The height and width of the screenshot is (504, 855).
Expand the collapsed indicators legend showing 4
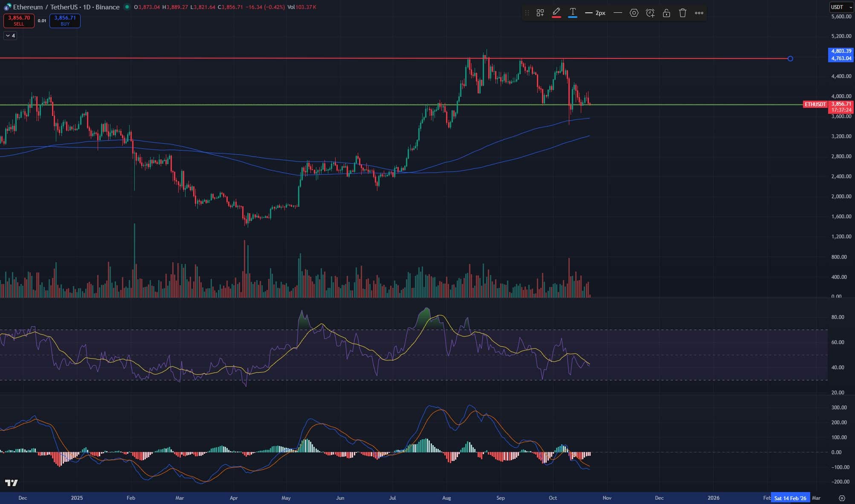click(x=10, y=36)
